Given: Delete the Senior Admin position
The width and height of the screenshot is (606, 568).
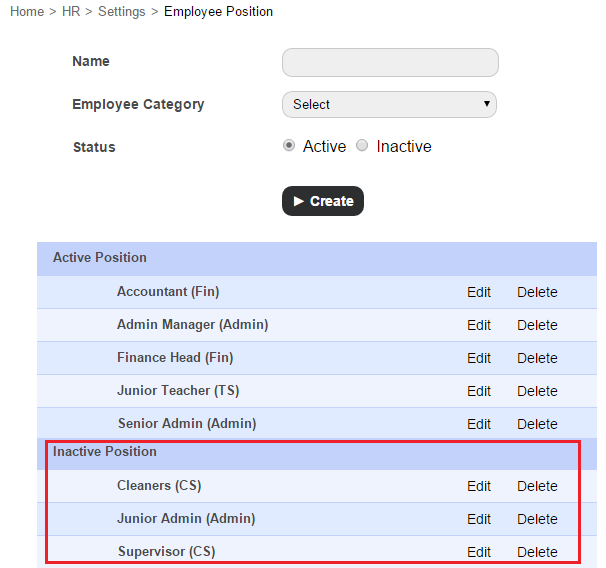Looking at the screenshot, I should [537, 424].
